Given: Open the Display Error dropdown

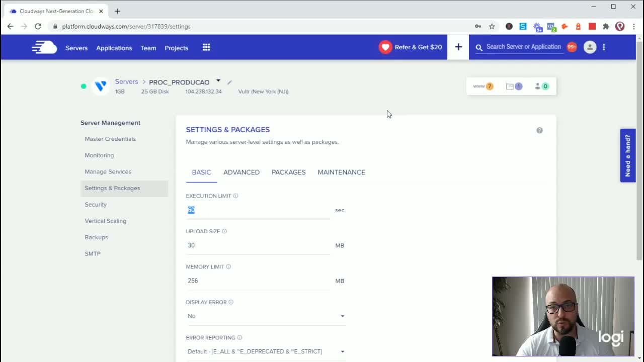Looking at the screenshot, I should coord(266,316).
